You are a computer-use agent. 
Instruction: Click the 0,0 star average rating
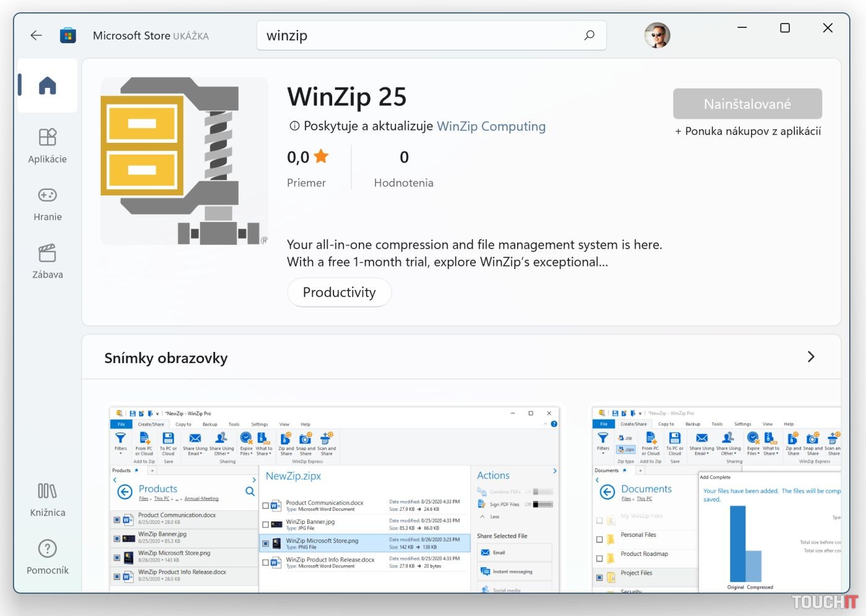[307, 158]
